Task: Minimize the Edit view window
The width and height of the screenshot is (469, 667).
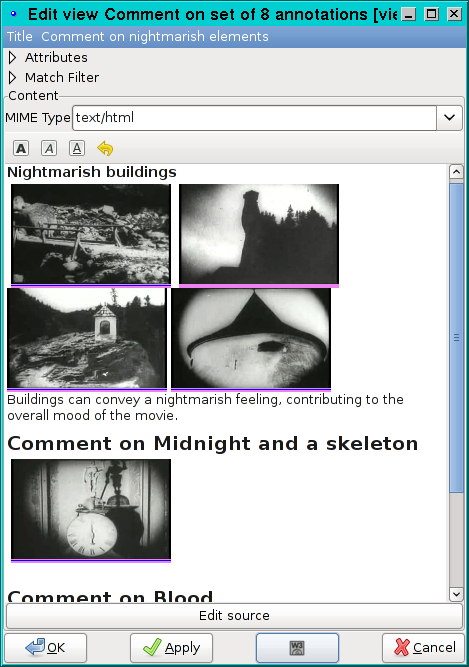Action: 409,14
